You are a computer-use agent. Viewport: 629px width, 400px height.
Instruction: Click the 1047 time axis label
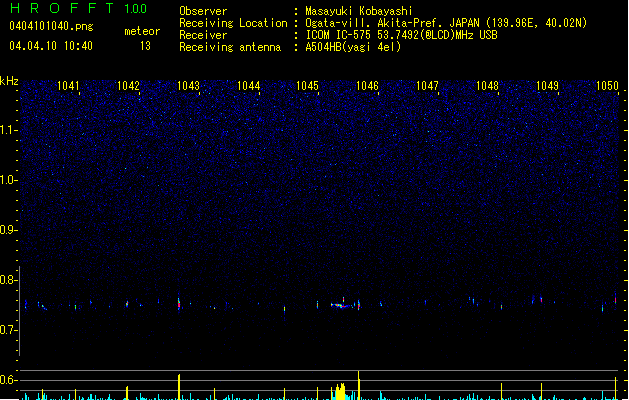pyautogui.click(x=427, y=86)
